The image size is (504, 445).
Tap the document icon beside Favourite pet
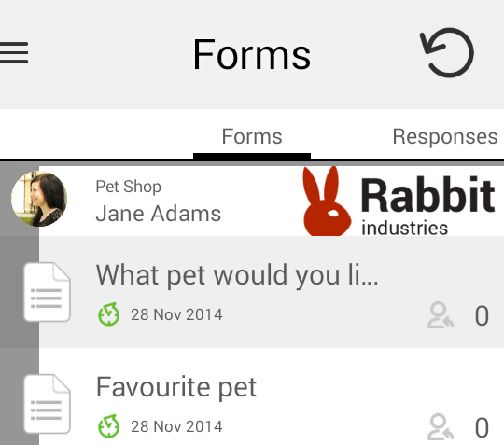(47, 404)
